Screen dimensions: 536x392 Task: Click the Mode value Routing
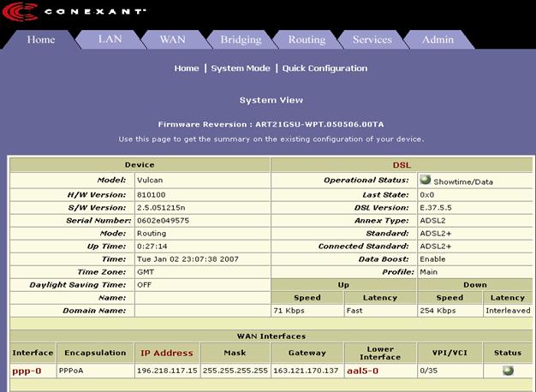(152, 234)
